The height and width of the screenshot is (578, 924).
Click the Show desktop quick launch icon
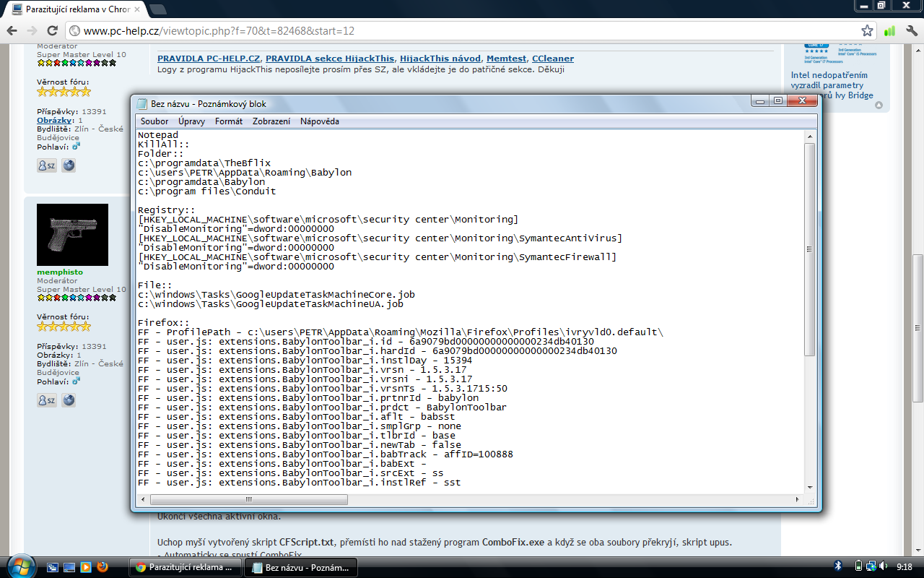pyautogui.click(x=69, y=567)
